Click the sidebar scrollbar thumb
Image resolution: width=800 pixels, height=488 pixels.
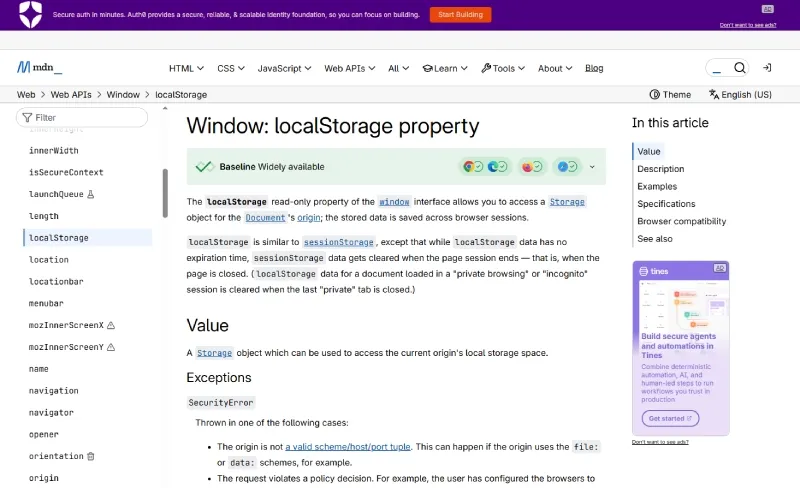tap(165, 193)
